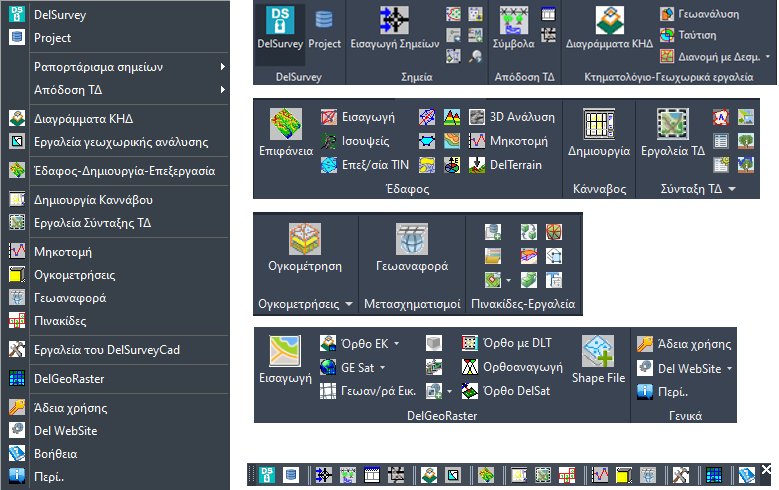This screenshot has height=490, width=779.
Task: Click the Γεωαν/ρά Εικ. tool
Action: tap(367, 392)
